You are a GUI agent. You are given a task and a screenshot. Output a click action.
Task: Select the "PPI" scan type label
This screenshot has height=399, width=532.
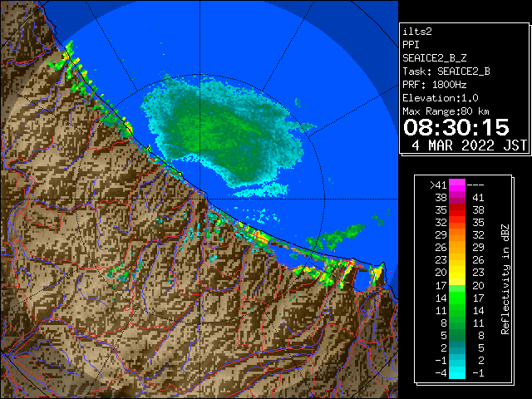pos(411,45)
